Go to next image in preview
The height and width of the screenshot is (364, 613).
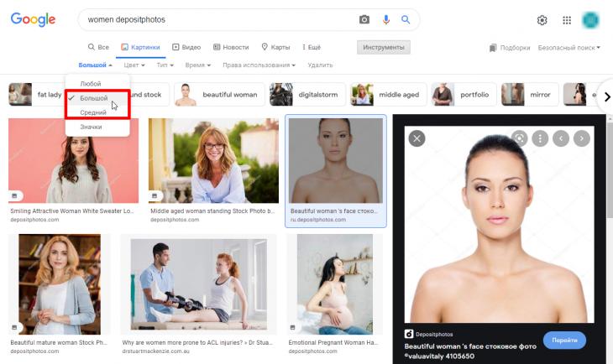[582, 138]
